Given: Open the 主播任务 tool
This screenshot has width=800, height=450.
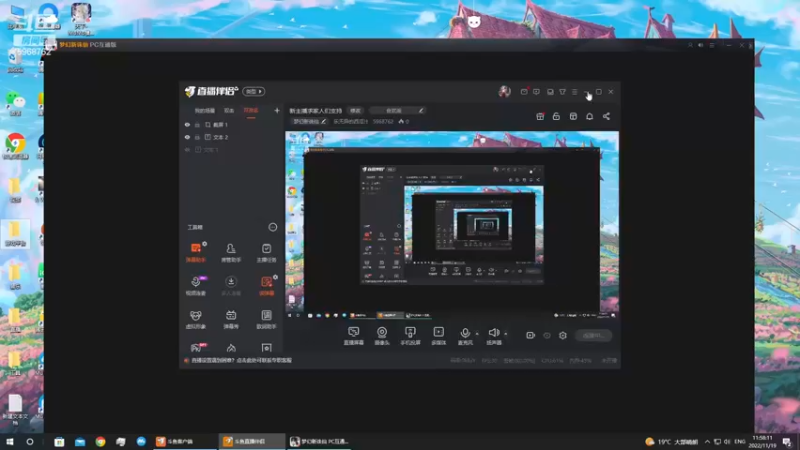Looking at the screenshot, I should click(x=266, y=252).
